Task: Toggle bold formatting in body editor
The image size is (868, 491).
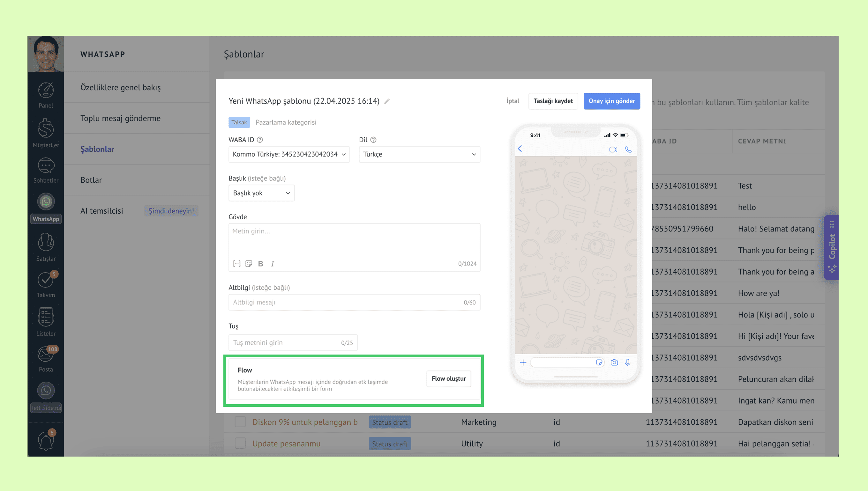Action: point(260,264)
